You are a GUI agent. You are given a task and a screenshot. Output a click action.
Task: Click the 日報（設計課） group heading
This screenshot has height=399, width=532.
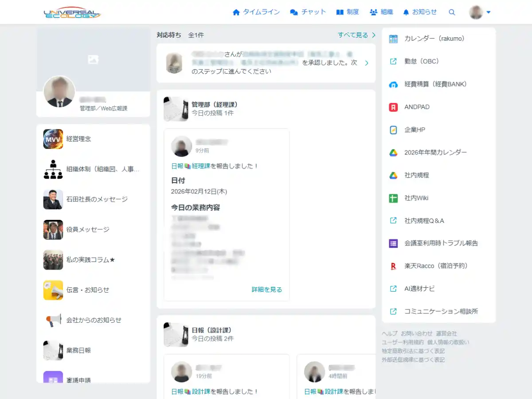click(x=211, y=330)
